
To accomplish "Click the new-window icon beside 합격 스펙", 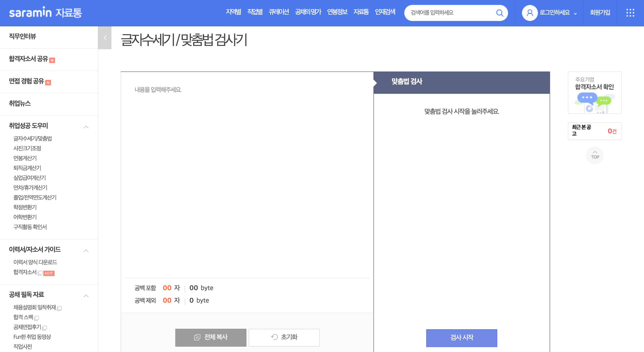I will [x=36, y=318].
